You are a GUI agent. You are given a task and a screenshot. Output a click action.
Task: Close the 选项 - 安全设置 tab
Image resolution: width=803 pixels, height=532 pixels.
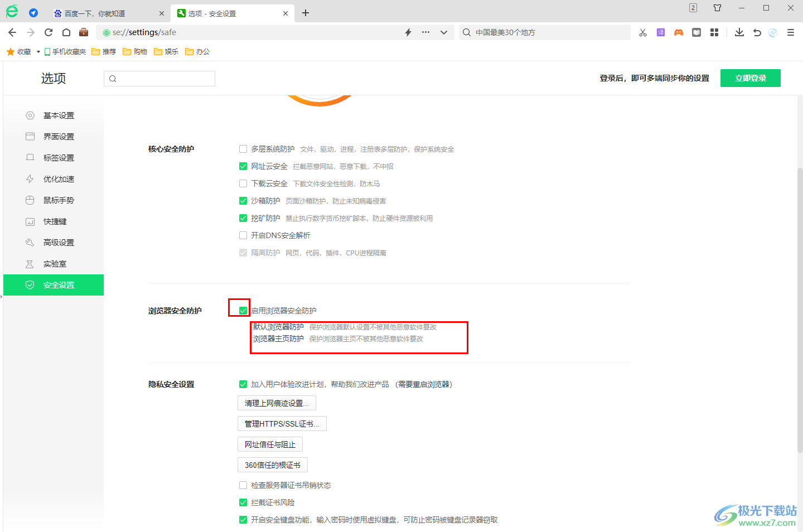pos(286,13)
